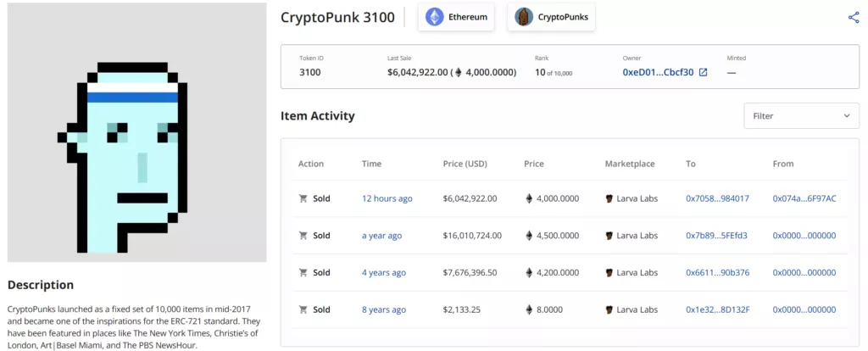Click the "a year ago" time link
Screen dimensions: 868x351
click(x=381, y=236)
